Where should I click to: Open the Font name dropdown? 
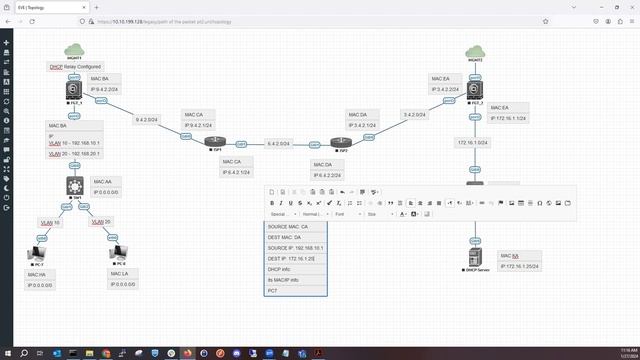click(x=348, y=214)
